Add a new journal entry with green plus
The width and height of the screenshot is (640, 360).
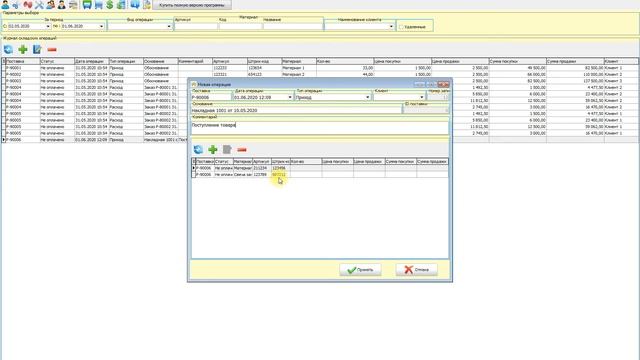pyautogui.click(x=23, y=50)
